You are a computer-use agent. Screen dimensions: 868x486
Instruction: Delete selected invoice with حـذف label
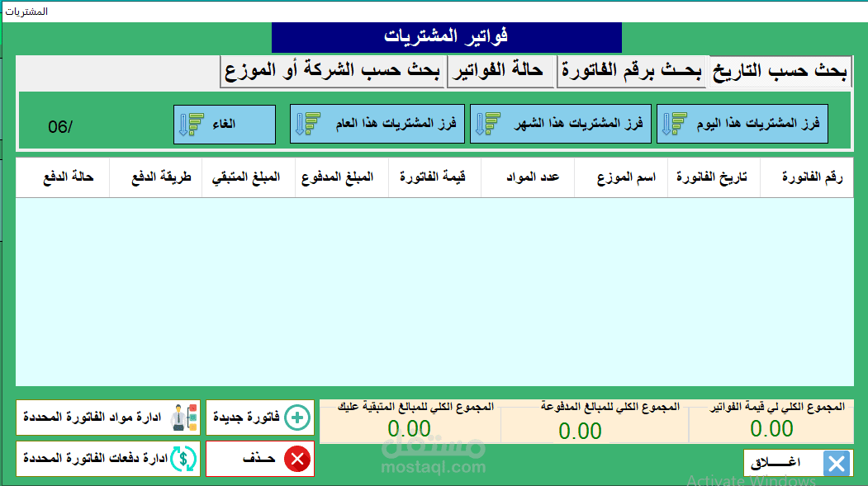pyautogui.click(x=259, y=458)
